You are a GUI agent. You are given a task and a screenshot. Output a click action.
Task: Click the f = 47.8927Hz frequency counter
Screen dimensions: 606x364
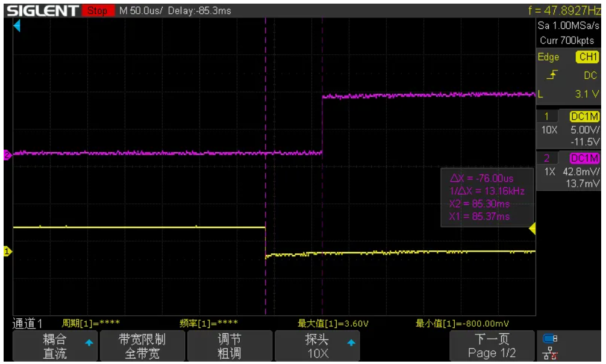click(564, 10)
